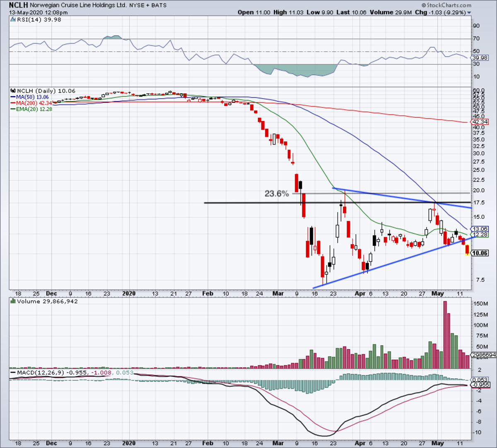Viewport: 497px width, 448px height.
Task: Click the 23.6% Fibonacci level label
Action: tap(277, 194)
